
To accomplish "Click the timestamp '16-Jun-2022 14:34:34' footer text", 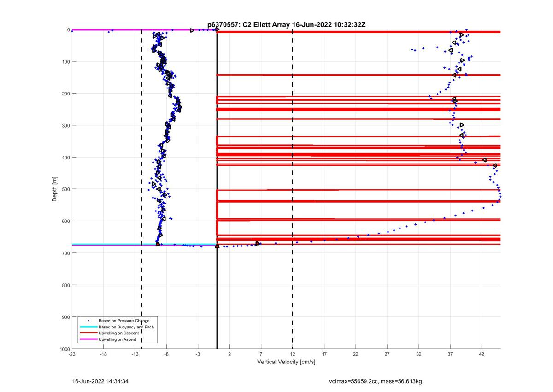I will 100,381.
